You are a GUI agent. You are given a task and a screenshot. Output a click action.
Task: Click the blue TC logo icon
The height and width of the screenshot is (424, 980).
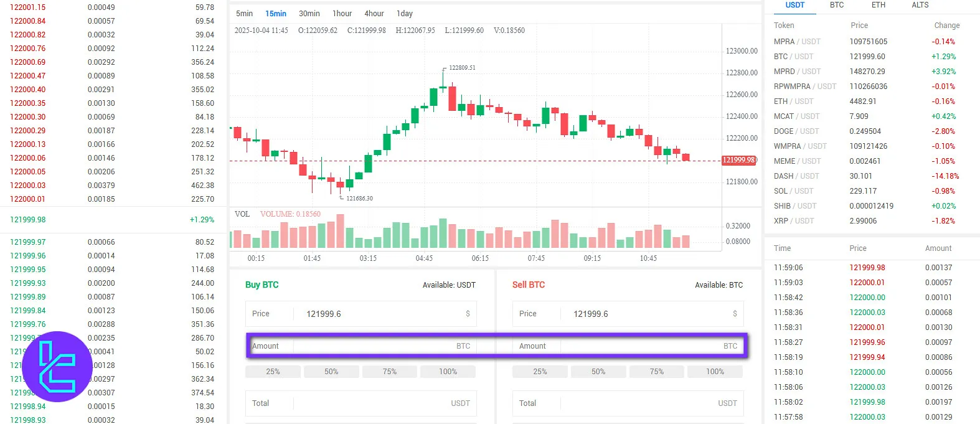(x=57, y=366)
